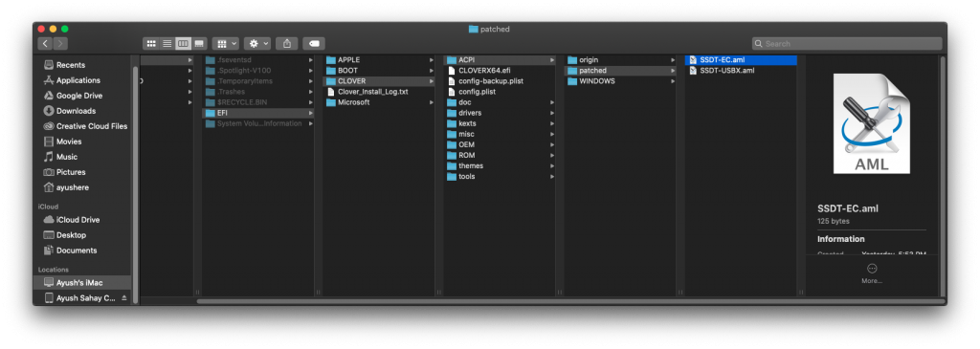Select the kexts folder

[500, 123]
